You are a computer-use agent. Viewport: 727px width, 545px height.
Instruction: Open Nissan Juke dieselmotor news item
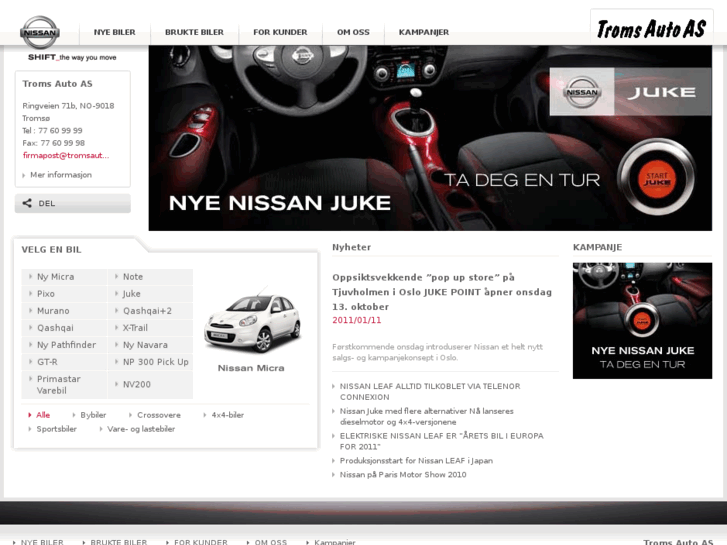[427, 417]
